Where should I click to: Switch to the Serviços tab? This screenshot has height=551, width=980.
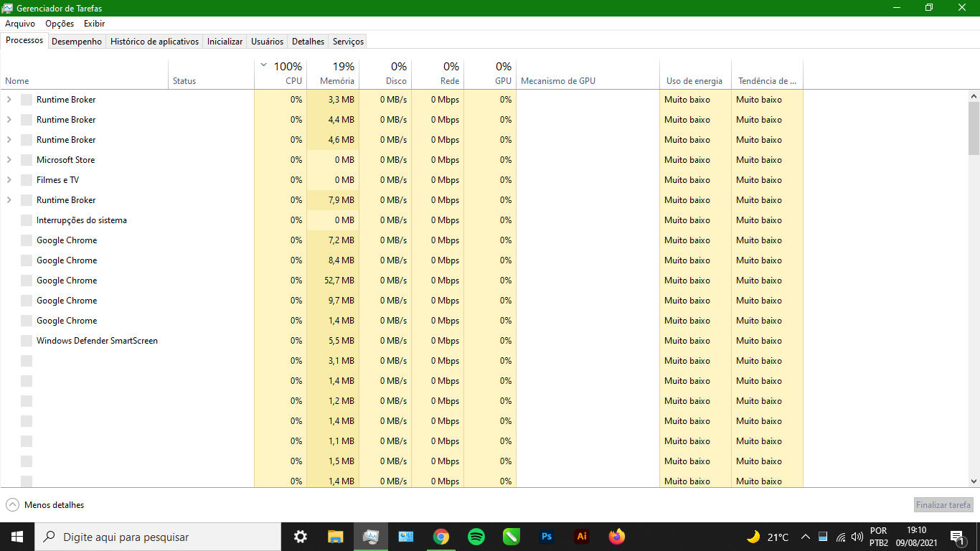click(x=348, y=42)
